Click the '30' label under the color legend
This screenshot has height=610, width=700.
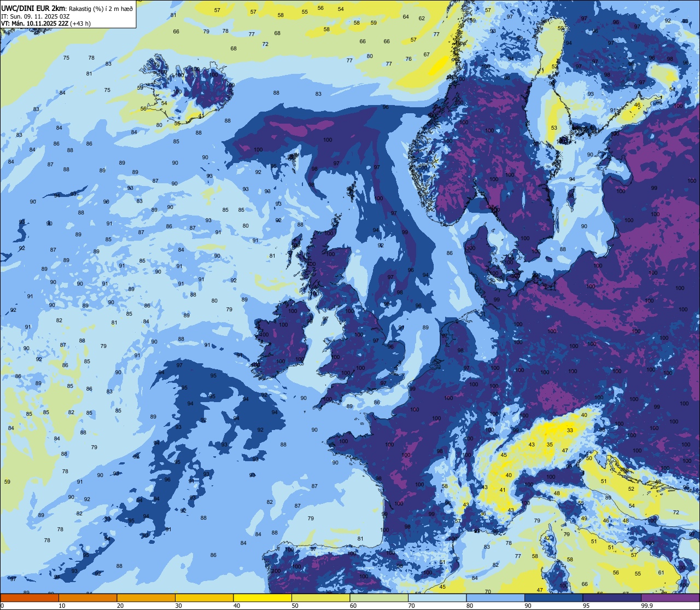[178, 606]
